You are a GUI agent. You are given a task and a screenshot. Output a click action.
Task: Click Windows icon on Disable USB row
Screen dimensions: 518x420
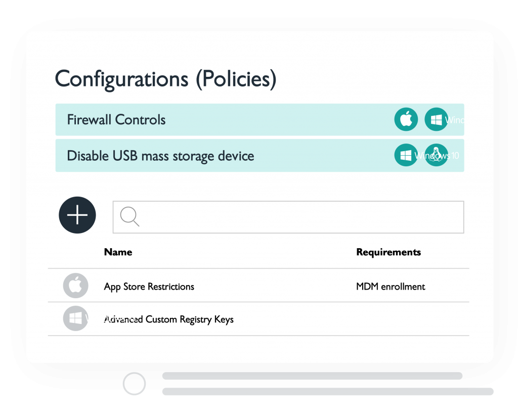tap(406, 155)
